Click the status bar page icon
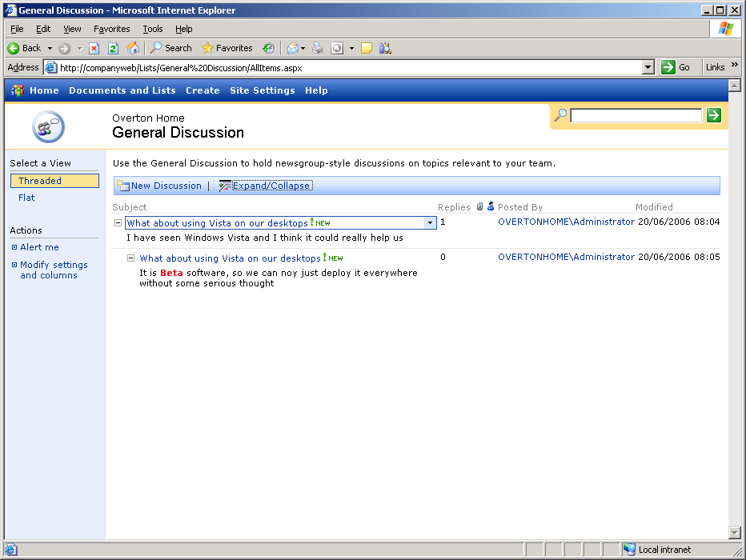This screenshot has width=746, height=560. [11, 550]
